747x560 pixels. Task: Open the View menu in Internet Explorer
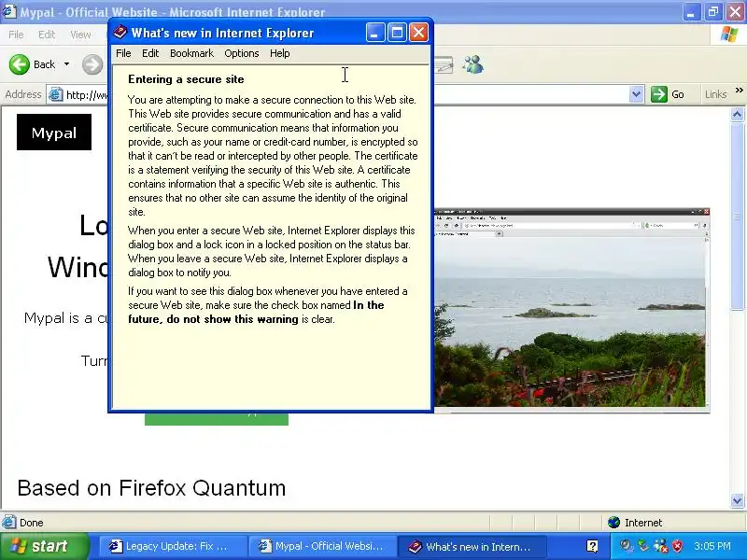[80, 35]
